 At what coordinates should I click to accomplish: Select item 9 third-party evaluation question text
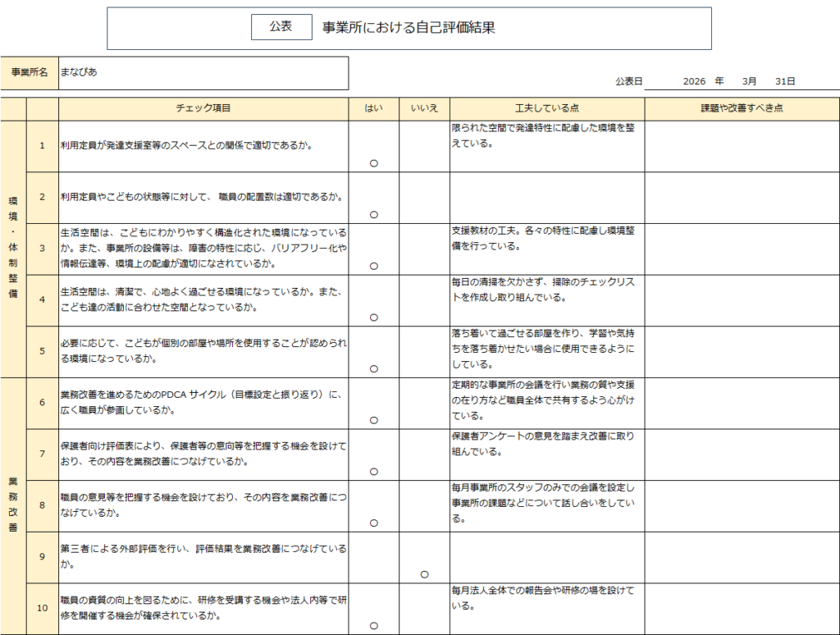click(x=203, y=556)
